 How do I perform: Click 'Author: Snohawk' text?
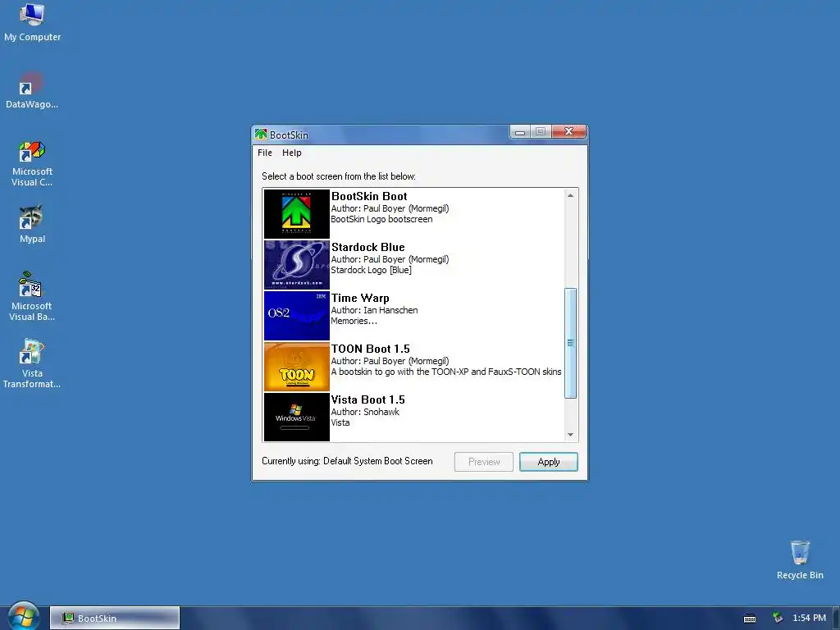coord(365,412)
